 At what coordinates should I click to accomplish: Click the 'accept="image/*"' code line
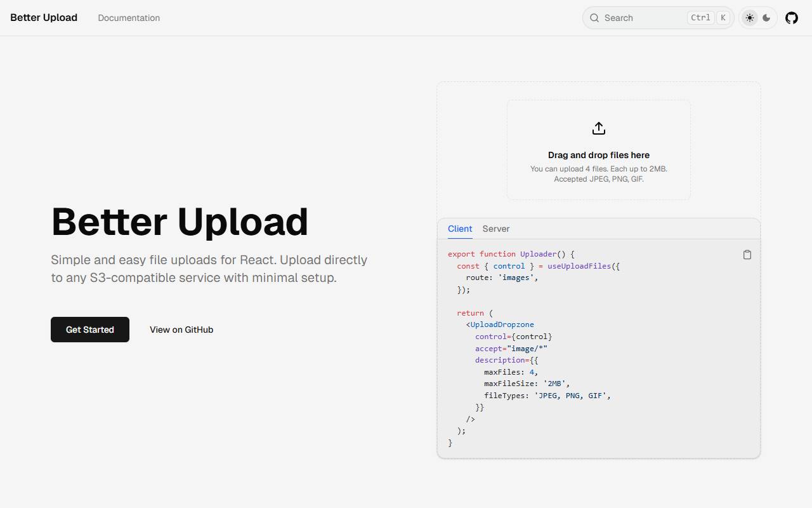pyautogui.click(x=511, y=348)
